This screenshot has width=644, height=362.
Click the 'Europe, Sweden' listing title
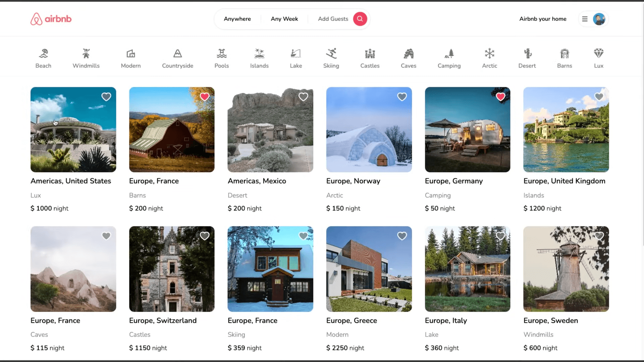[551, 321]
